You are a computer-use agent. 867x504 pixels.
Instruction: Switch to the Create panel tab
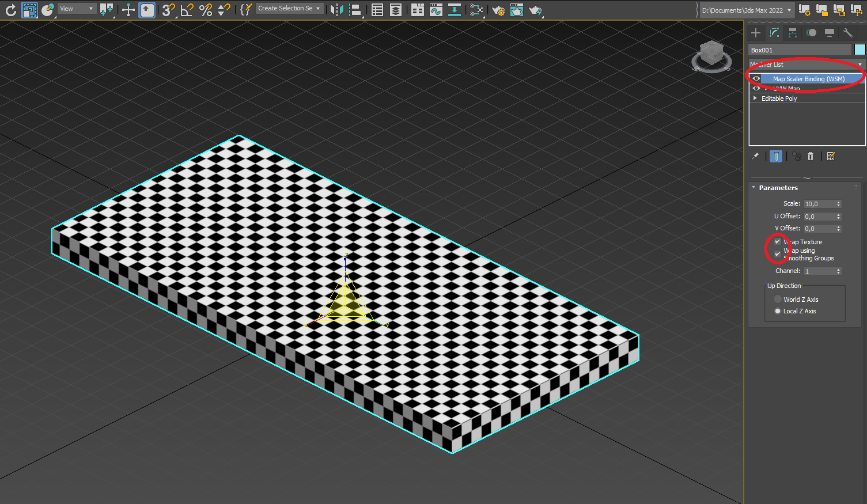pos(756,33)
